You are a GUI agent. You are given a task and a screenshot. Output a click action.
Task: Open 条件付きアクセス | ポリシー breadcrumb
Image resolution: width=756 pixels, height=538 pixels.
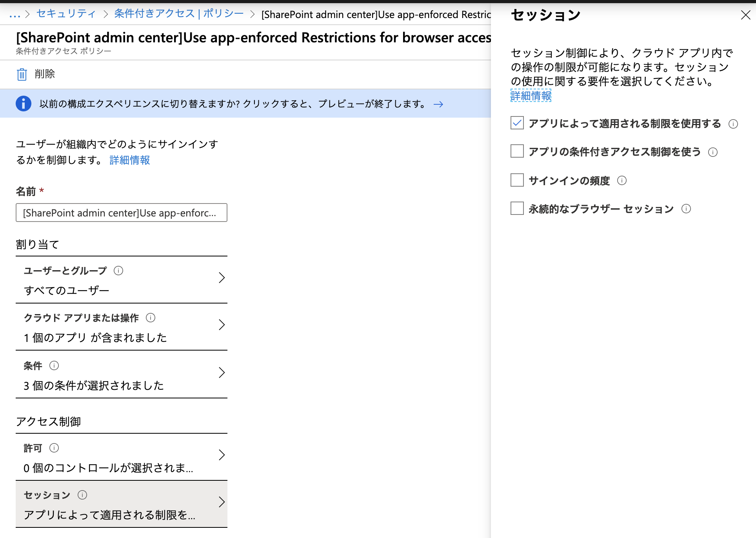[x=179, y=14]
